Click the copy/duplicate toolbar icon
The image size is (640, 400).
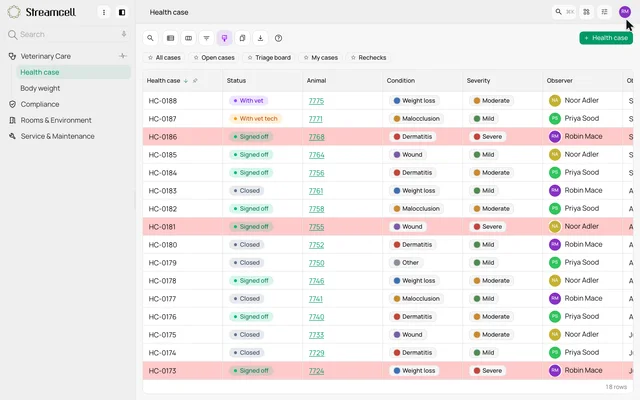point(242,38)
